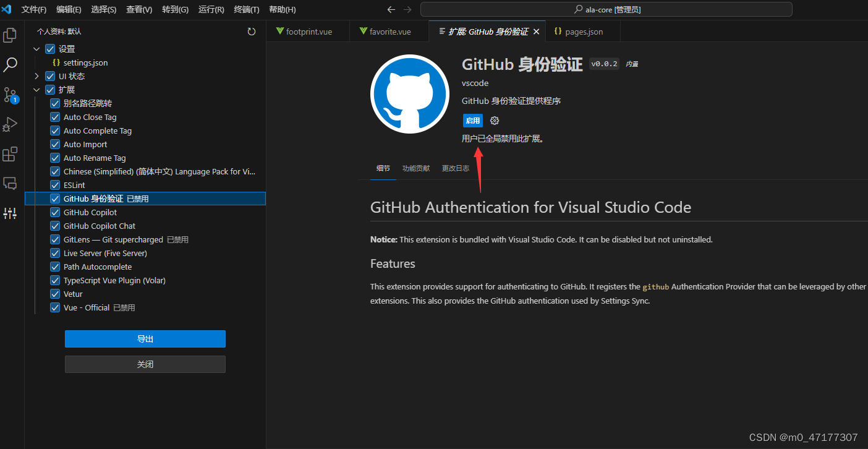Uncheck the ESLint extension checkbox
This screenshot has width=868, height=449.
[55, 185]
